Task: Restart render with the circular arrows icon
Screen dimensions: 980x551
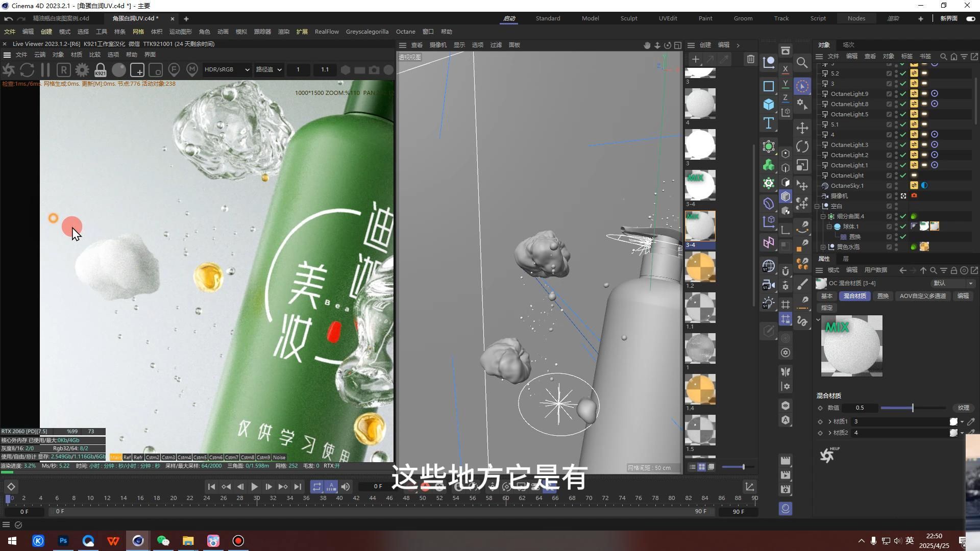Action: coord(27,70)
